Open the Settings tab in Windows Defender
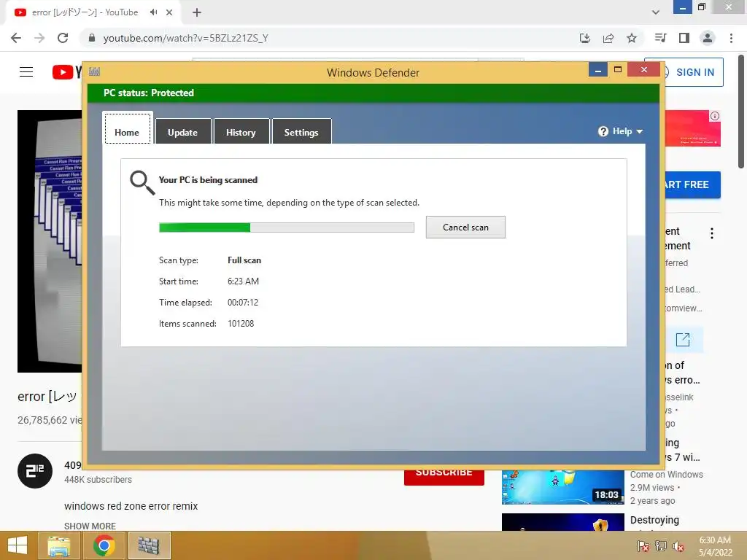Screen dimensions: 747x560 [x=301, y=132]
